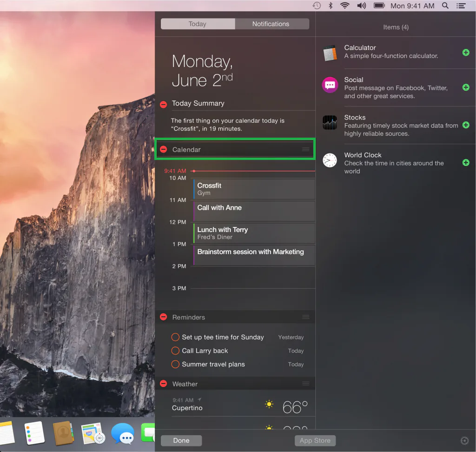Screen dimensions: 476x452
Task: Click the Weather widget title
Action: [x=185, y=384]
